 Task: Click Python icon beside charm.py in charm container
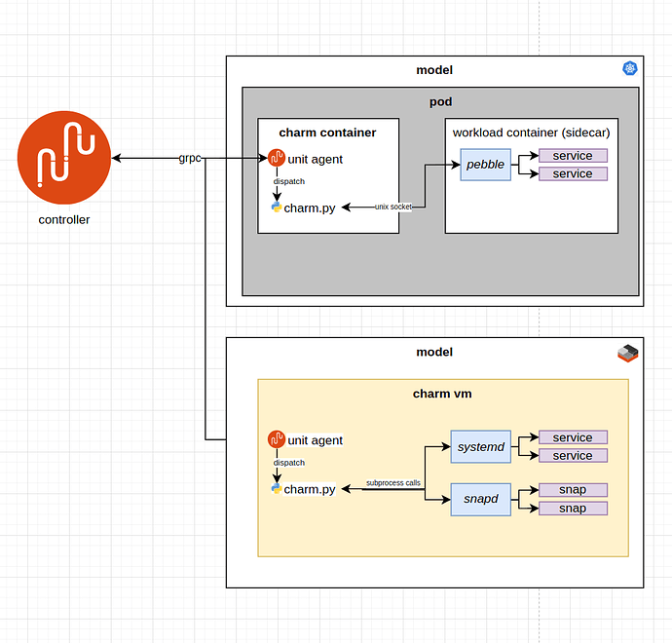[277, 208]
